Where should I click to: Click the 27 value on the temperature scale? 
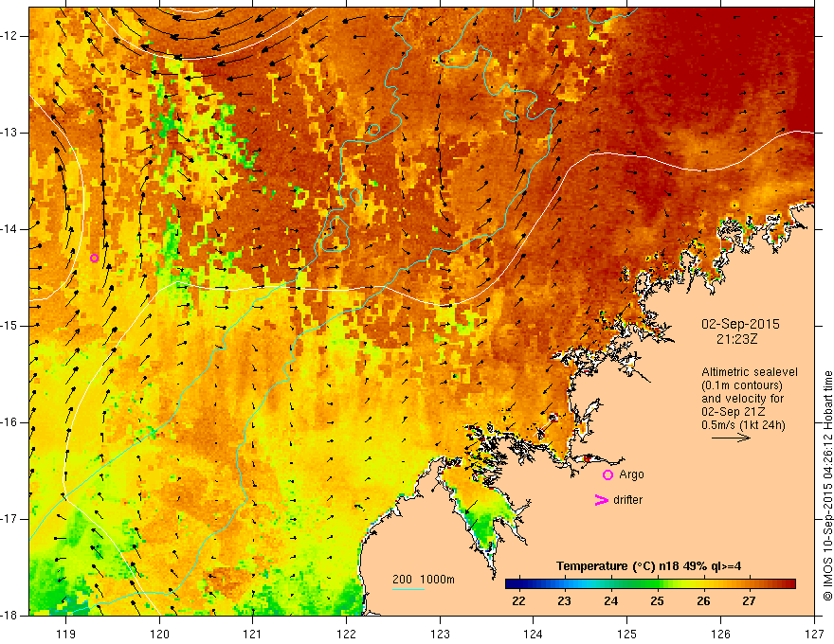pos(749,601)
